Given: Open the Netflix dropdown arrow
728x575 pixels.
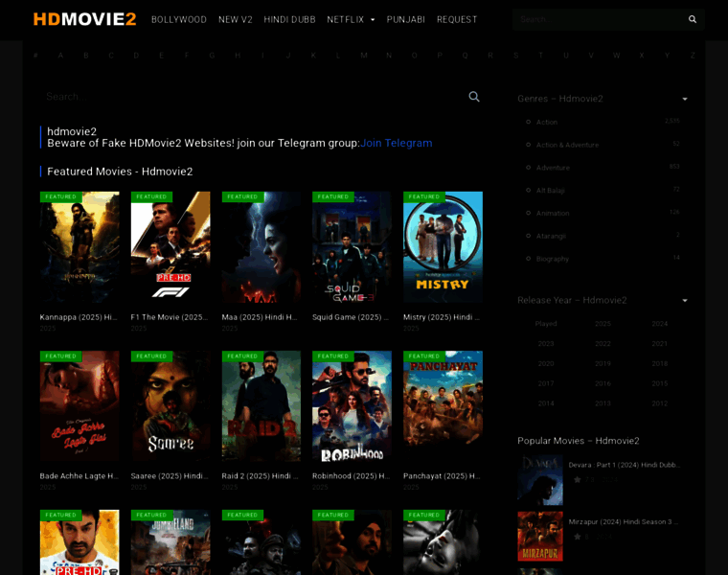Looking at the screenshot, I should point(373,20).
